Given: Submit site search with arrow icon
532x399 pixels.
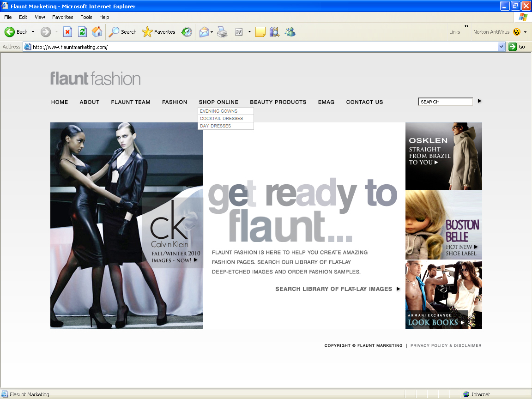Looking at the screenshot, I should coord(479,101).
